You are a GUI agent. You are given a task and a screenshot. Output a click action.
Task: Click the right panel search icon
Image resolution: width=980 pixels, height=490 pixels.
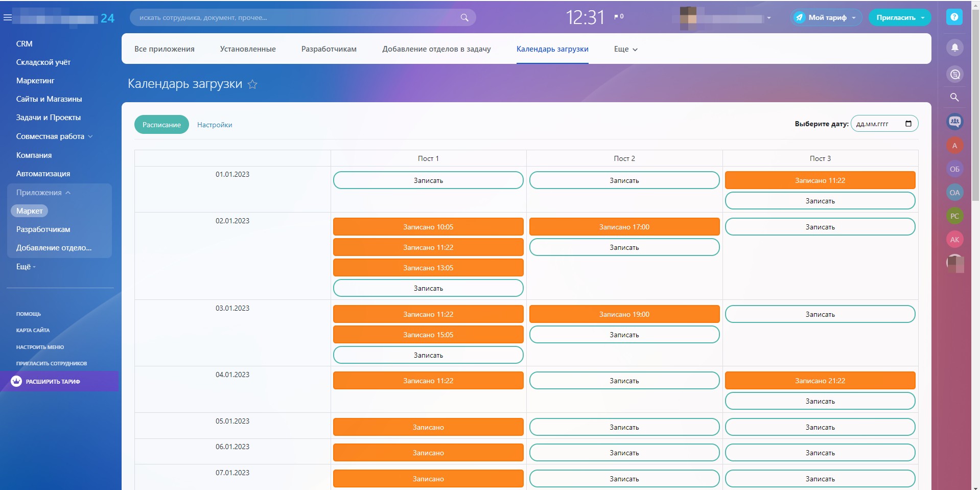pos(954,97)
